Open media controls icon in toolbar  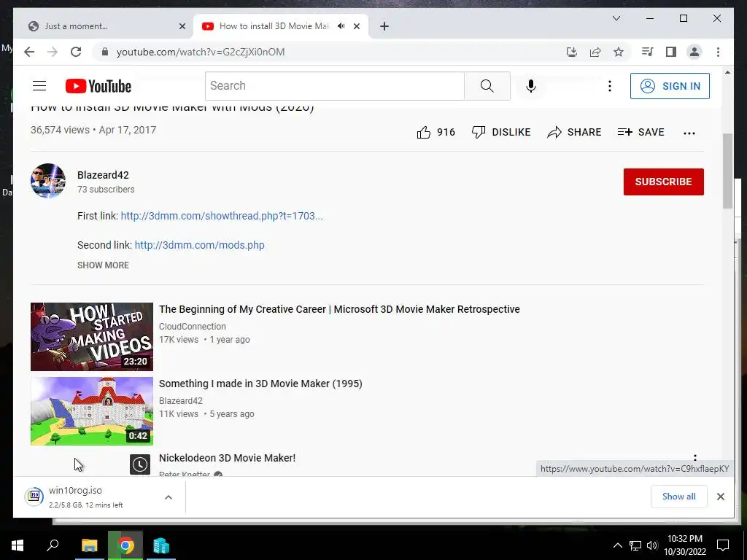click(648, 52)
